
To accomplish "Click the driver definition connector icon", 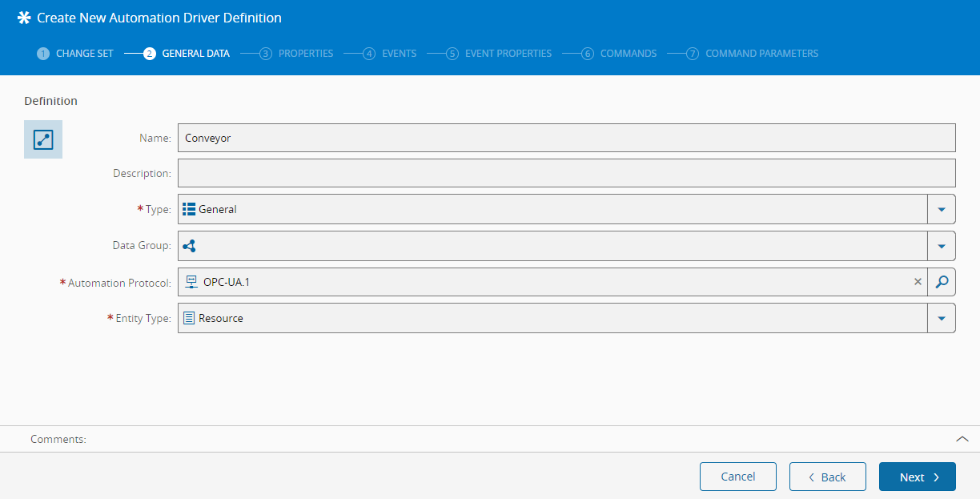I will coord(43,139).
